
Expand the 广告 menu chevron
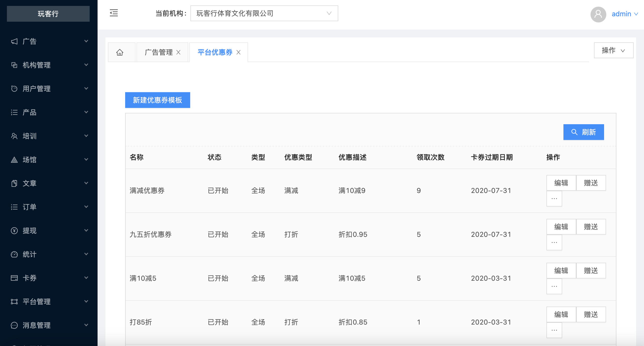point(86,41)
